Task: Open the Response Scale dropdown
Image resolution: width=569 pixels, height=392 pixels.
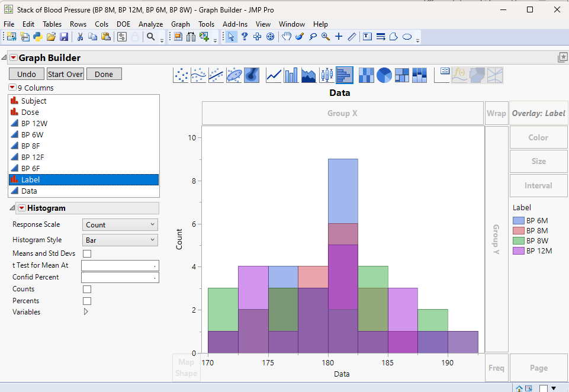Action: 120,225
